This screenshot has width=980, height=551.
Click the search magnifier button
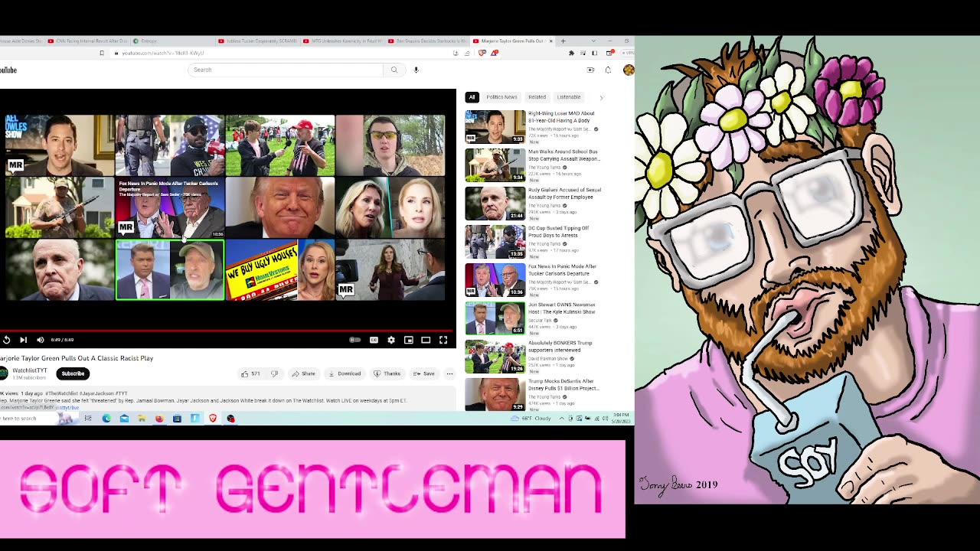394,70
